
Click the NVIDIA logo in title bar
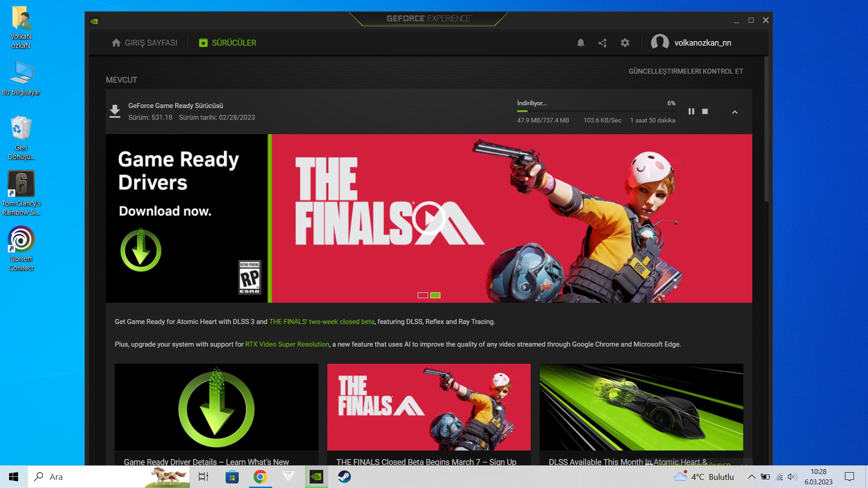94,21
